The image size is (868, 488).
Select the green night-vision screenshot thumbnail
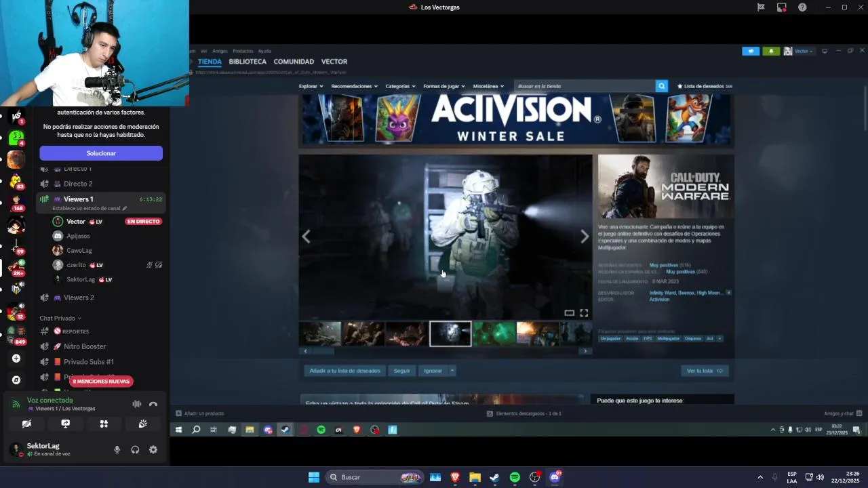tap(494, 333)
